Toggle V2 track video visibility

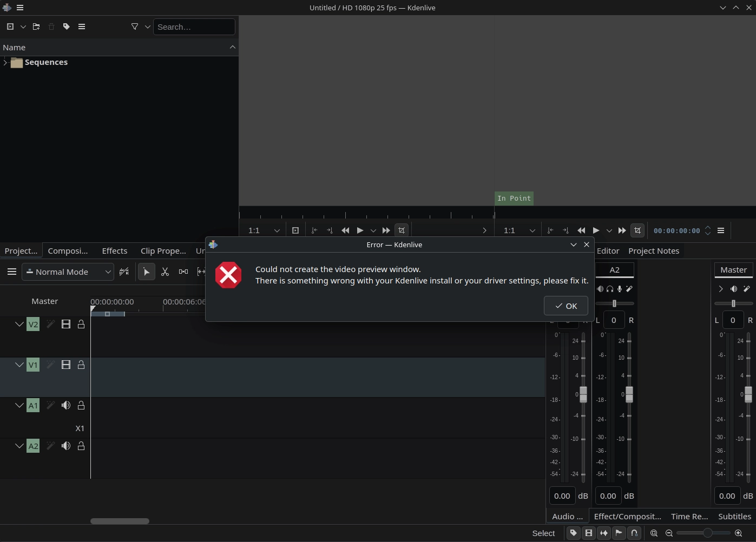pos(66,324)
